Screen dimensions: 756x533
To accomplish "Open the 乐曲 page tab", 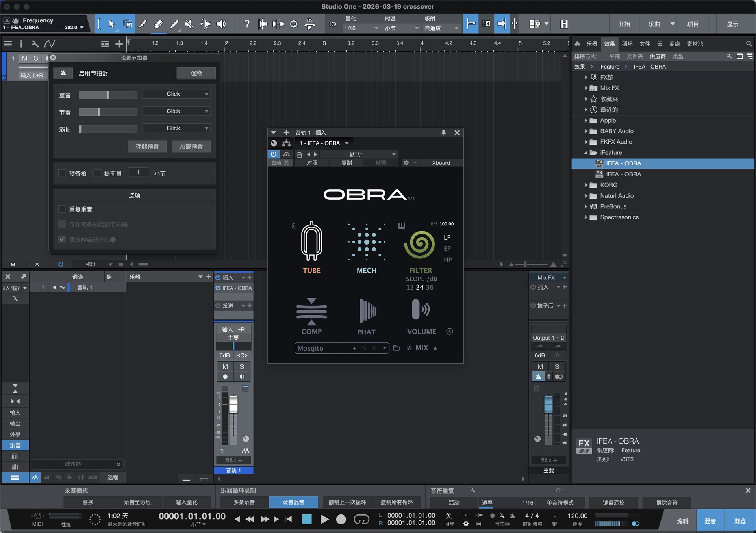I will [654, 24].
